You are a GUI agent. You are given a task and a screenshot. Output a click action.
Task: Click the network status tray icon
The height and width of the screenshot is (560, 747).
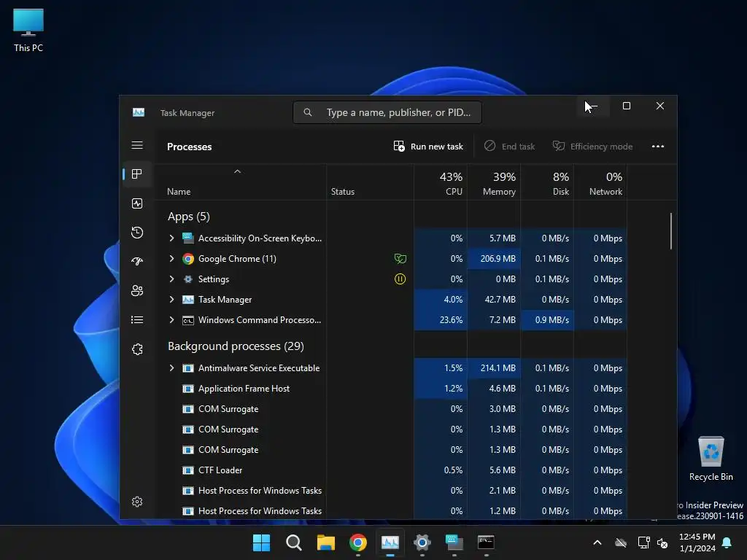tap(643, 542)
